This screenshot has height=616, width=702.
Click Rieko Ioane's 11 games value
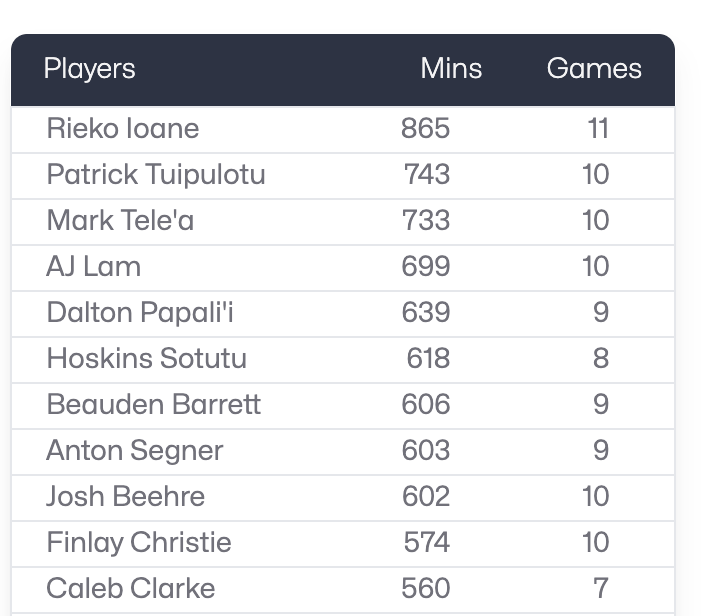tap(599, 128)
